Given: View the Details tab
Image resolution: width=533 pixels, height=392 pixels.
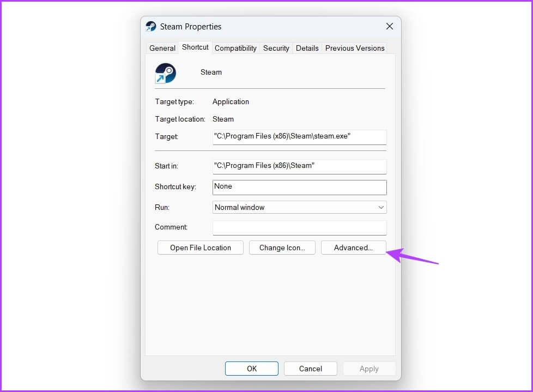Looking at the screenshot, I should (x=307, y=49).
